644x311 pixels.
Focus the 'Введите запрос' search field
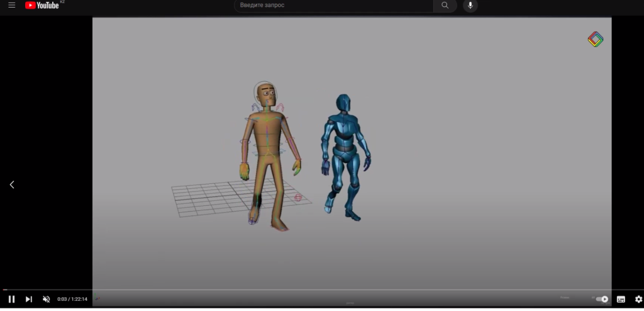(x=333, y=5)
